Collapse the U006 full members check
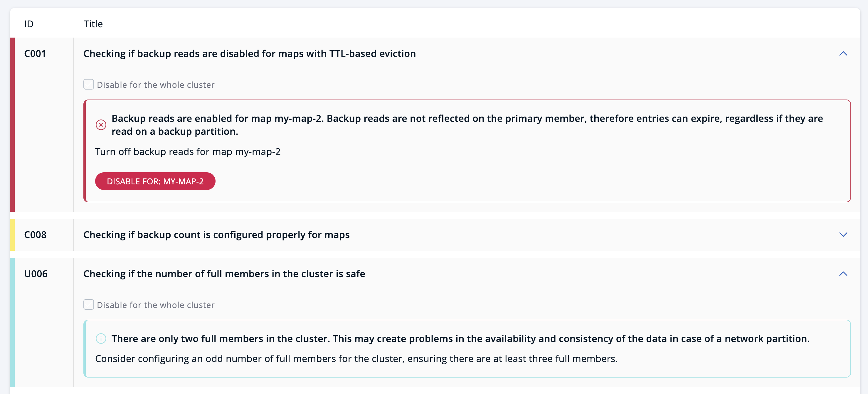This screenshot has height=394, width=868. point(843,274)
